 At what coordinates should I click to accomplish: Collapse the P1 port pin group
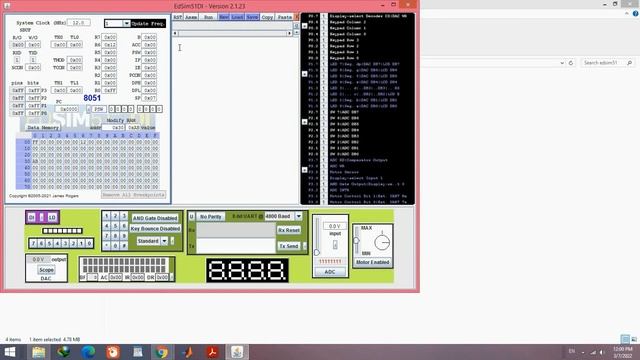(x=304, y=74)
